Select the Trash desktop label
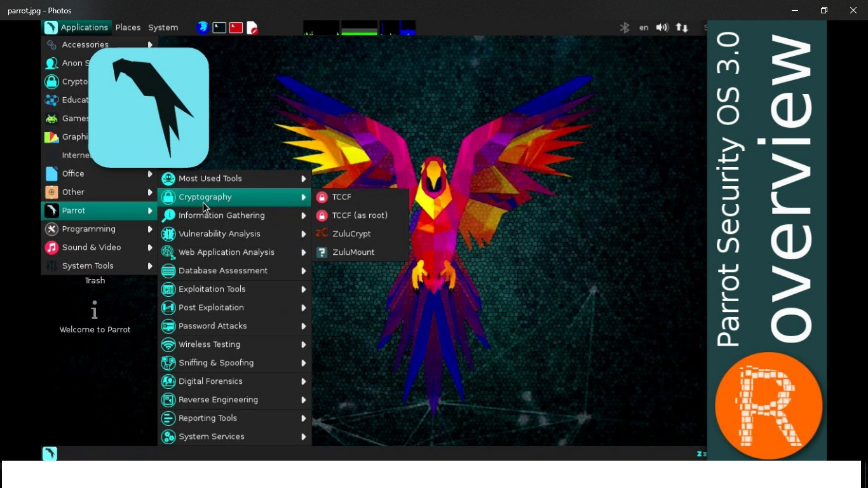 [x=95, y=280]
